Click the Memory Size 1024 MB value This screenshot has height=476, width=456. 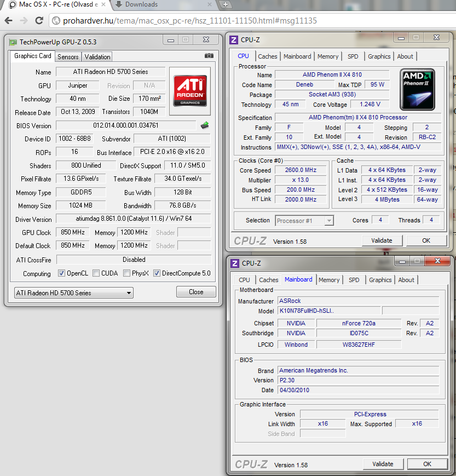pyautogui.click(x=80, y=205)
